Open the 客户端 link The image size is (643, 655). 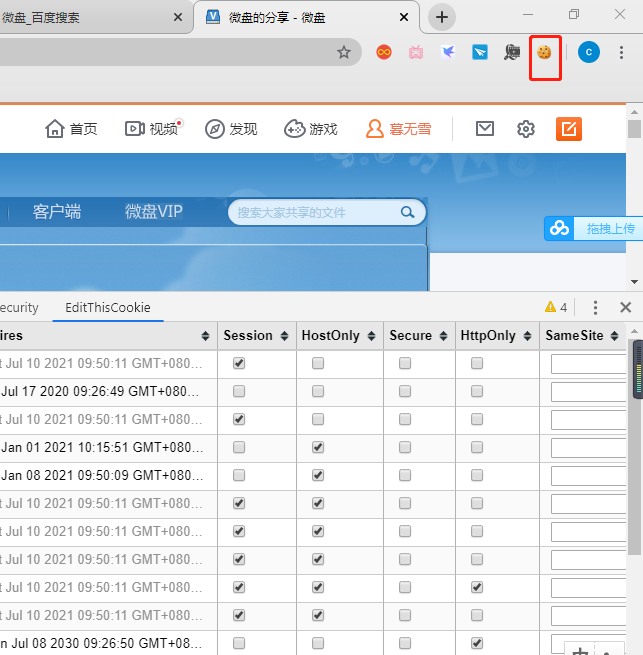(x=57, y=212)
